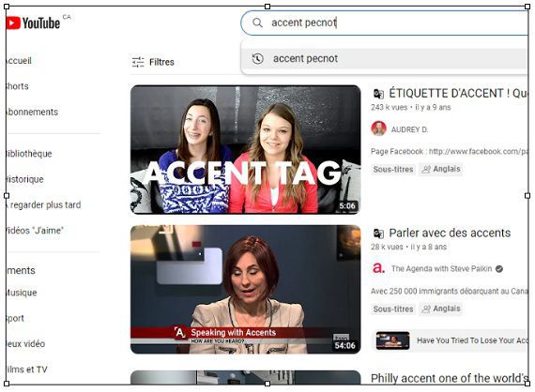
Task: Click Sous-titres badge under Agenda video
Action: point(393,309)
